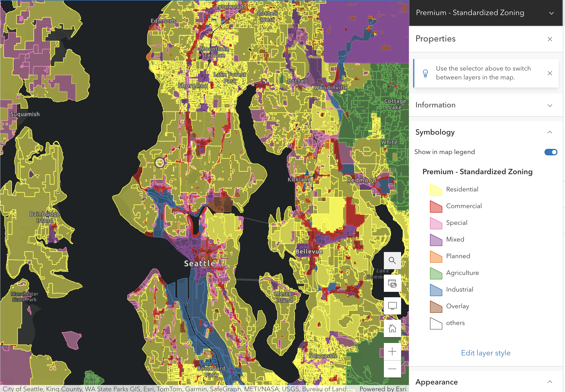This screenshot has width=565, height=392.
Task: Open Edit layer style
Action: (485, 353)
